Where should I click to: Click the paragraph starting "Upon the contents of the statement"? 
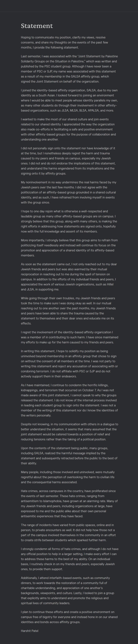point(69,456)
